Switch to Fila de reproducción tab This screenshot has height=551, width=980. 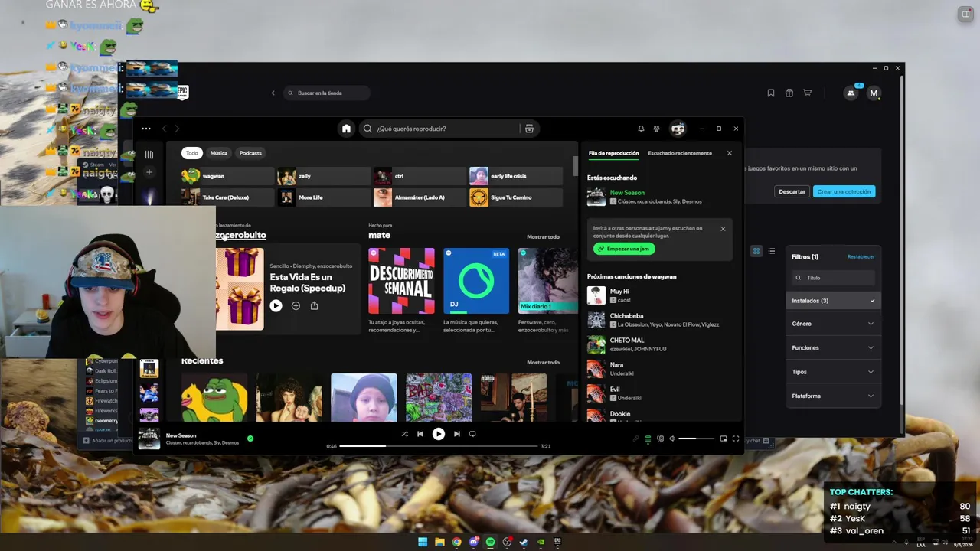tap(613, 153)
